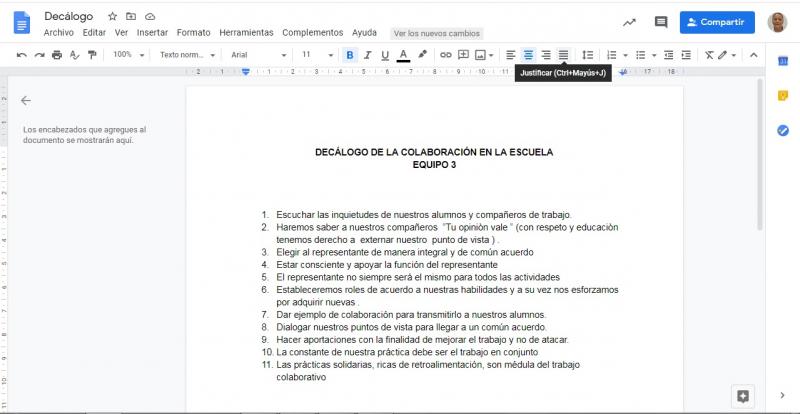Open comment history speech bubble icon

pos(661,22)
